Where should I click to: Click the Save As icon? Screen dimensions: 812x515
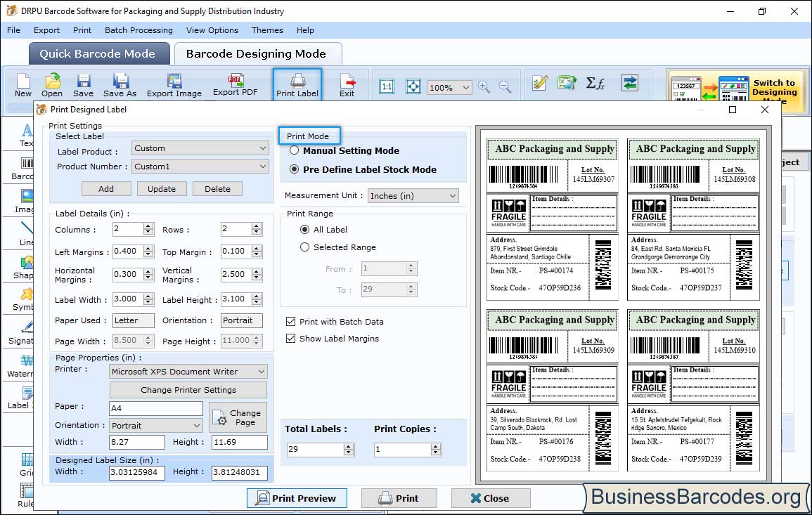(120, 86)
